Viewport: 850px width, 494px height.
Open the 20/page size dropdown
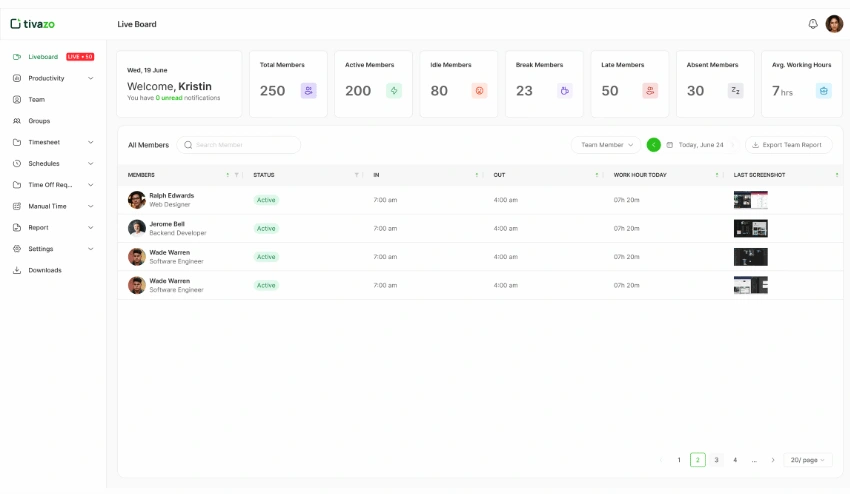point(808,460)
